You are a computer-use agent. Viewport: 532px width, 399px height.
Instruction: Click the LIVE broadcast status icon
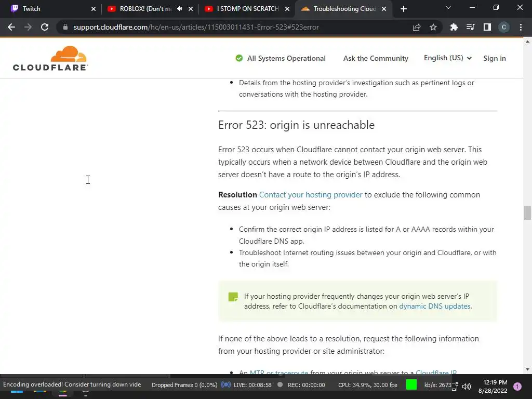pyautogui.click(x=225, y=385)
